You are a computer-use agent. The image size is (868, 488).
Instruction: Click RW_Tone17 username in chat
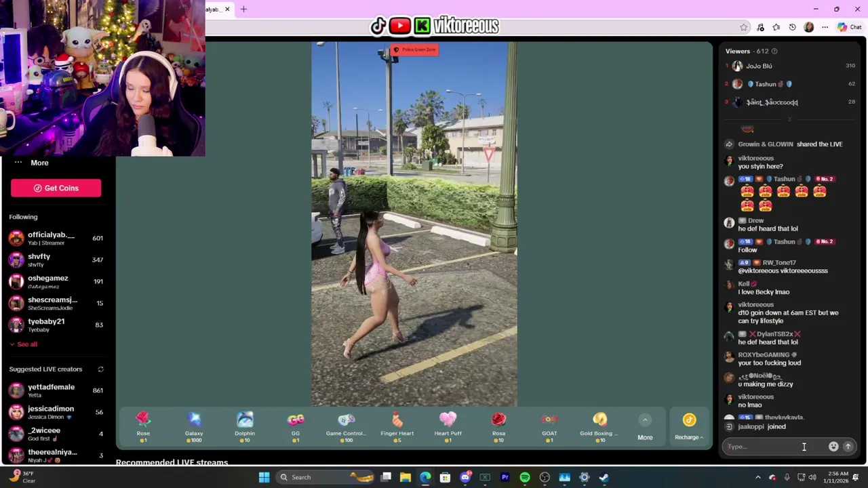pyautogui.click(x=779, y=262)
